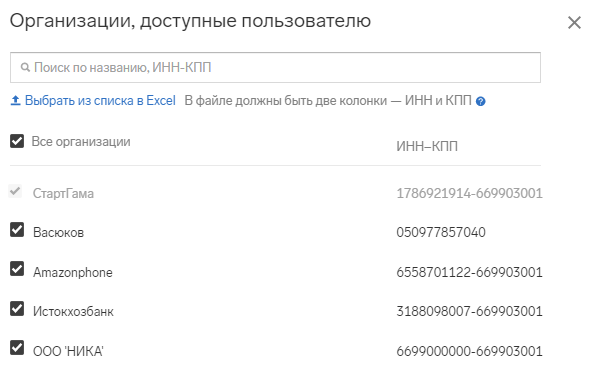590x374 pixels.
Task: Open the blue question mark help icon
Action: pos(481,101)
